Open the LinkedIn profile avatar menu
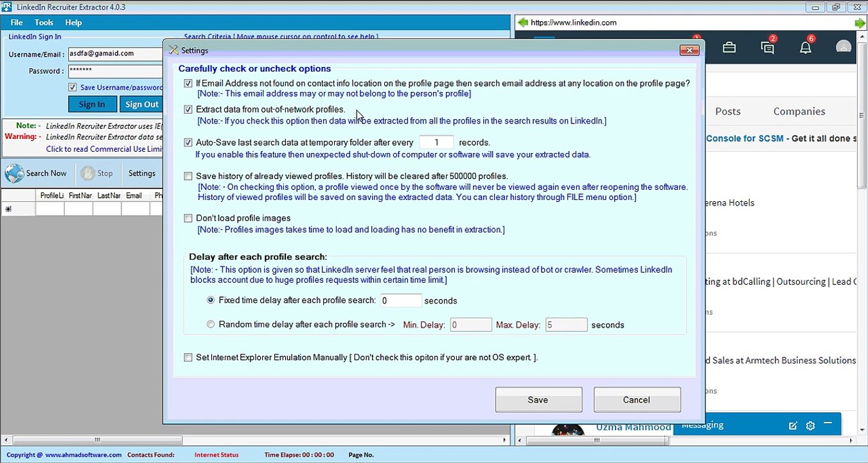The image size is (868, 463). [x=843, y=47]
